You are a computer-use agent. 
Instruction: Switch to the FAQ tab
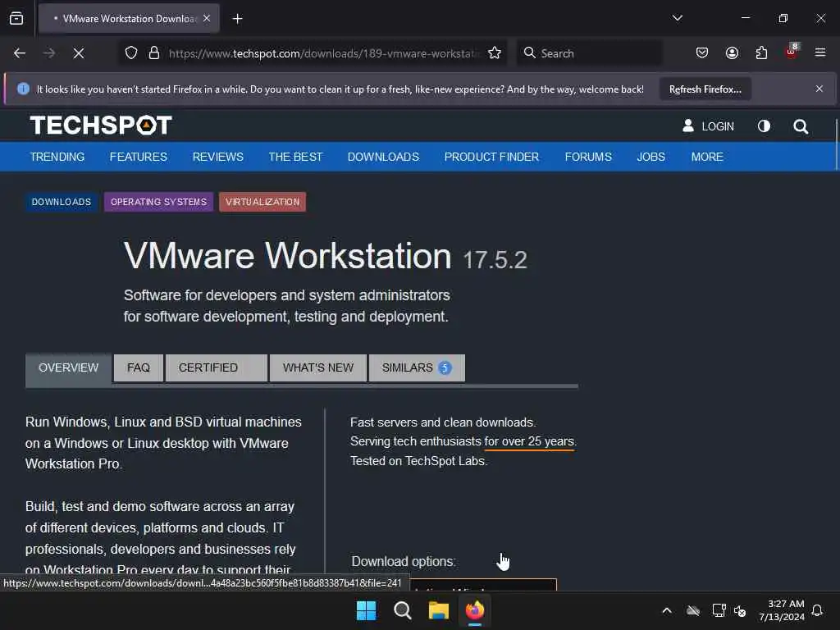(x=139, y=368)
